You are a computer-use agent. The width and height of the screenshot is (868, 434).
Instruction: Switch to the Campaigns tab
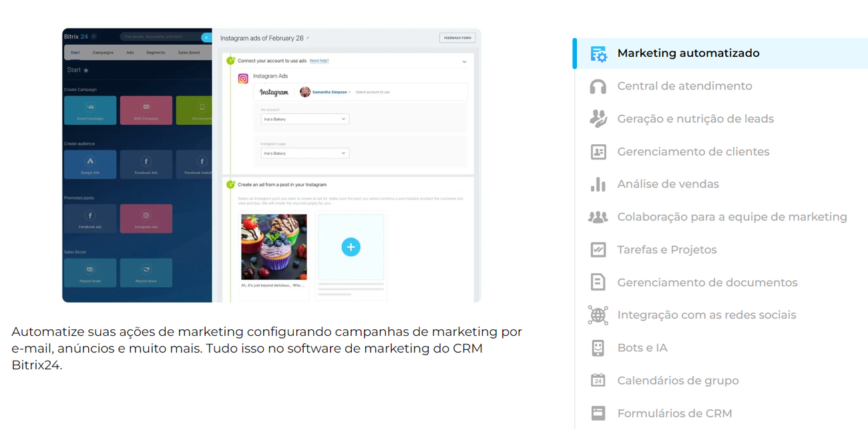pyautogui.click(x=103, y=53)
